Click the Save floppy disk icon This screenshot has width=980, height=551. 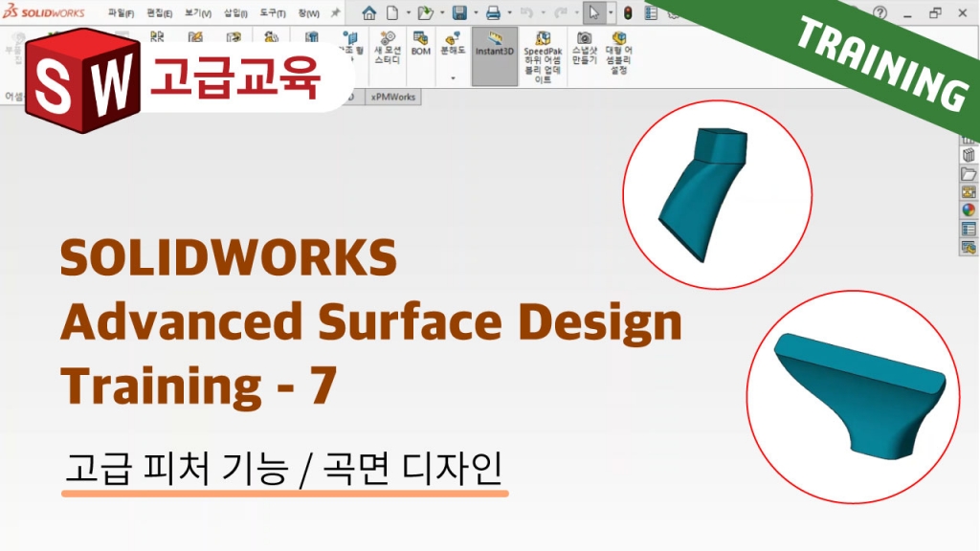point(460,12)
